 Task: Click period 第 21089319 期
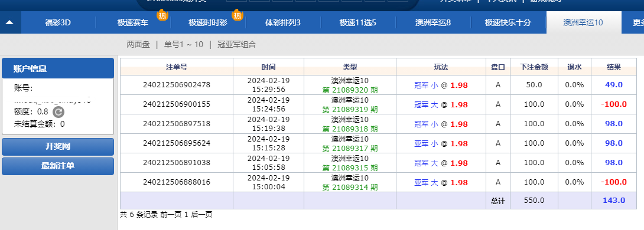click(x=350, y=110)
